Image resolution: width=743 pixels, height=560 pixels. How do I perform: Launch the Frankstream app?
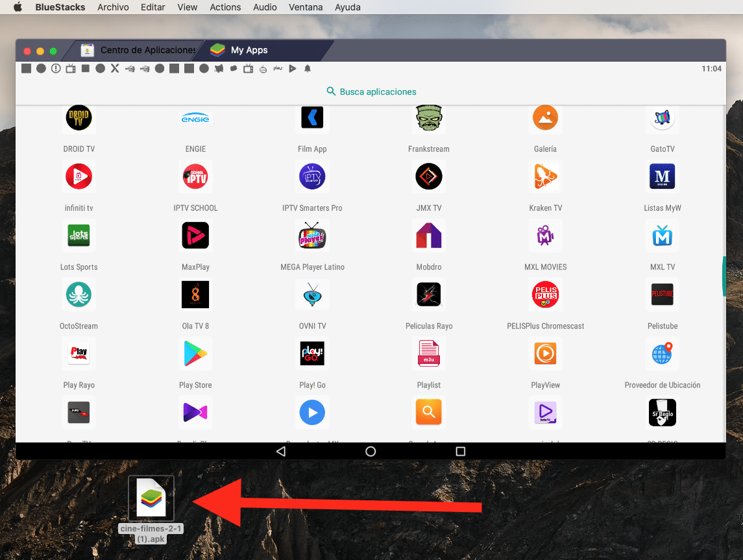point(428,118)
